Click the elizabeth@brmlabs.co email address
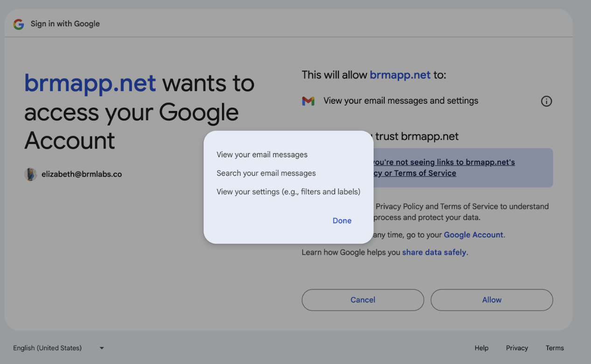The width and height of the screenshot is (591, 364). tap(82, 174)
